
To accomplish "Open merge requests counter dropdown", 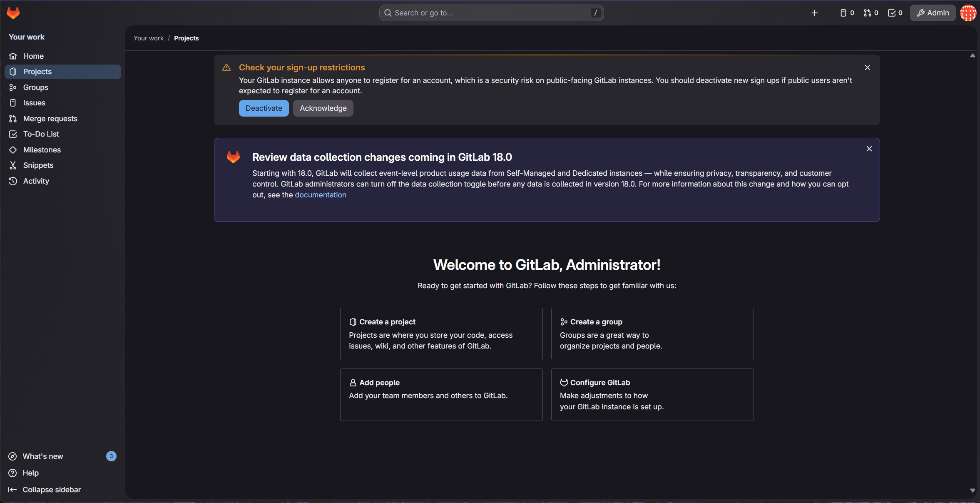I will click(x=871, y=13).
